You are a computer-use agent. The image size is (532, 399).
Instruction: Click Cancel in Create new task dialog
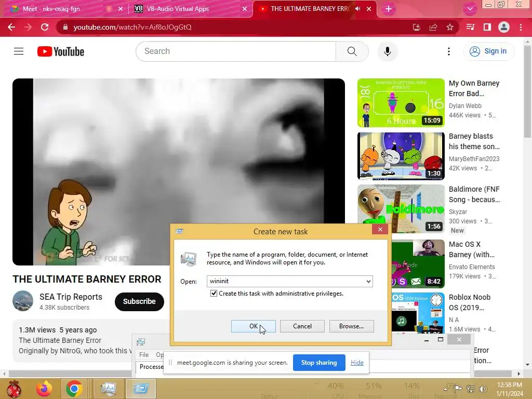click(302, 326)
